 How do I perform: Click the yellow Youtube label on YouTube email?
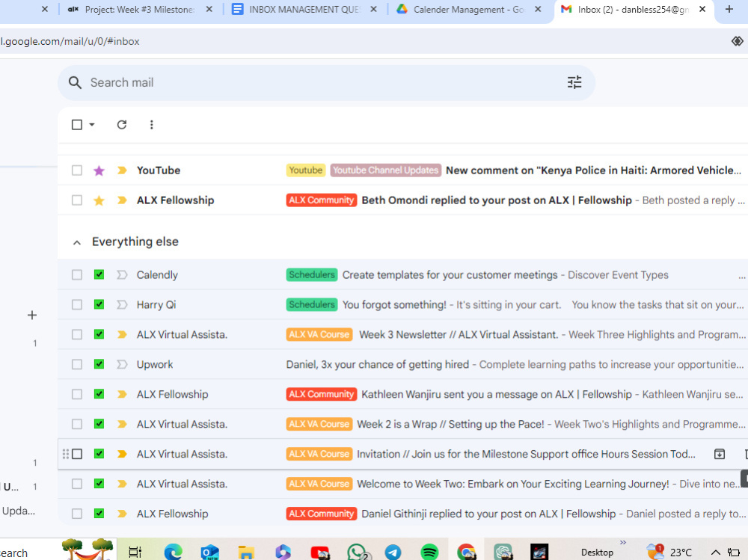306,170
